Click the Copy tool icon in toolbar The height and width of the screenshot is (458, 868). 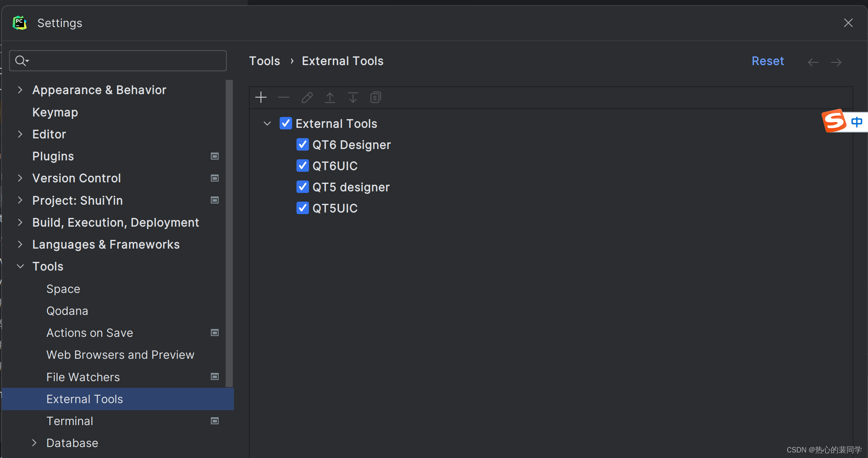(375, 97)
